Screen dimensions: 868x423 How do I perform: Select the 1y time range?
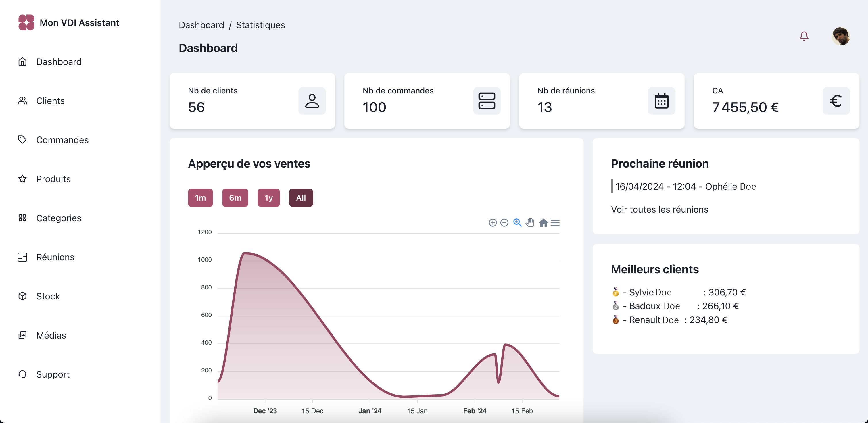(268, 198)
